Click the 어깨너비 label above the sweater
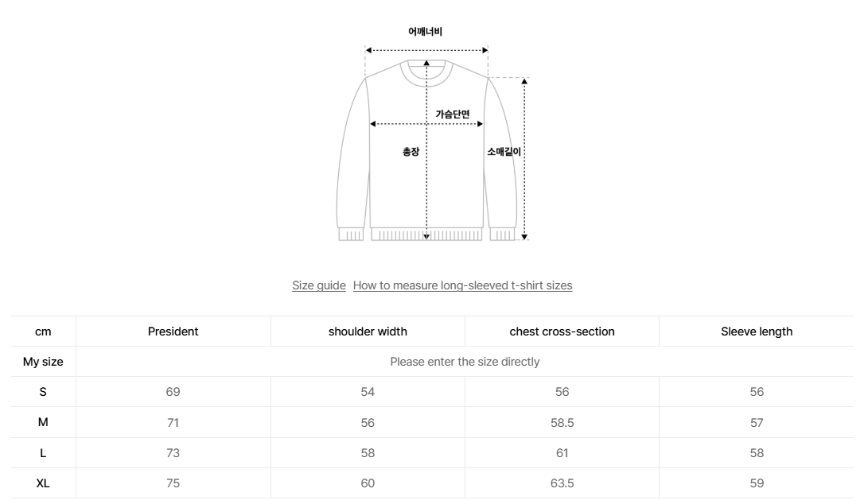 [x=425, y=32]
